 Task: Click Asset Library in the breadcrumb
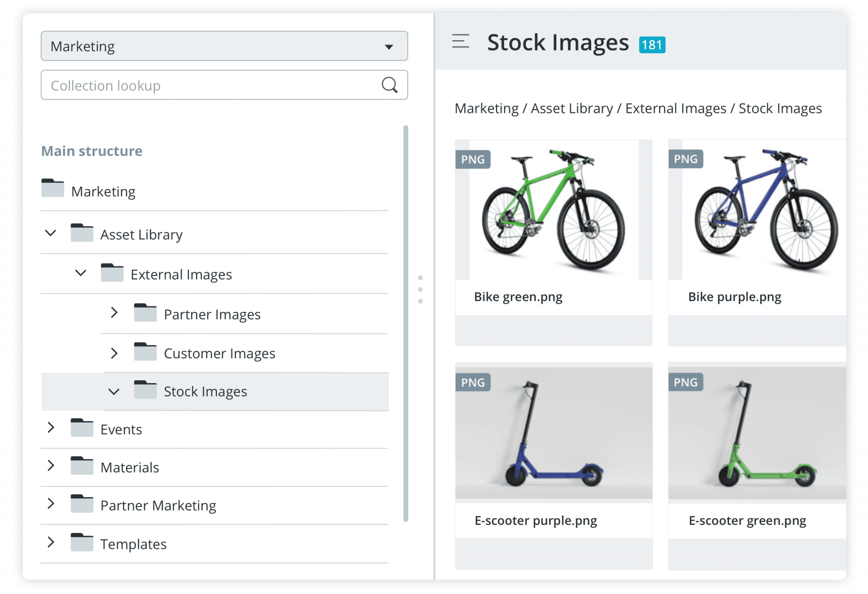coord(571,108)
